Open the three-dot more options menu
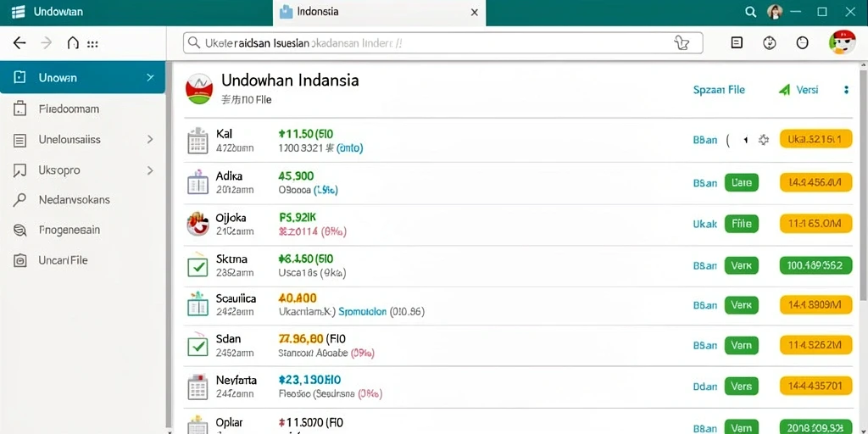 [846, 90]
